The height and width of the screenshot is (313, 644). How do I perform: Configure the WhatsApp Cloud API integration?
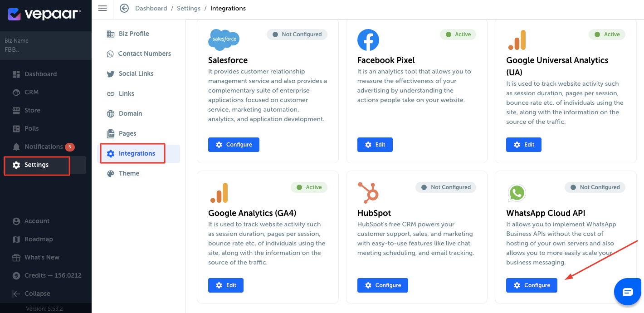532,285
